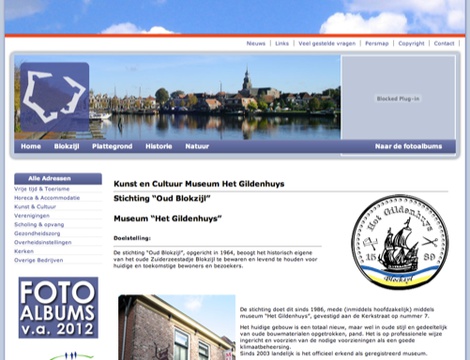Open the Foto Albums v.a. 2012 banner
This screenshot has width=470, height=360.
pyautogui.click(x=58, y=308)
